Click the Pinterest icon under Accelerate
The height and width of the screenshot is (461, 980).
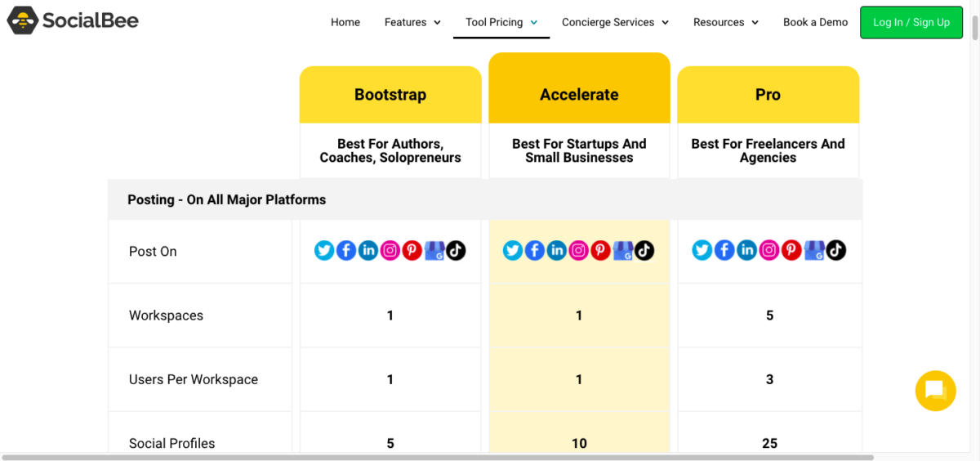[601, 250]
